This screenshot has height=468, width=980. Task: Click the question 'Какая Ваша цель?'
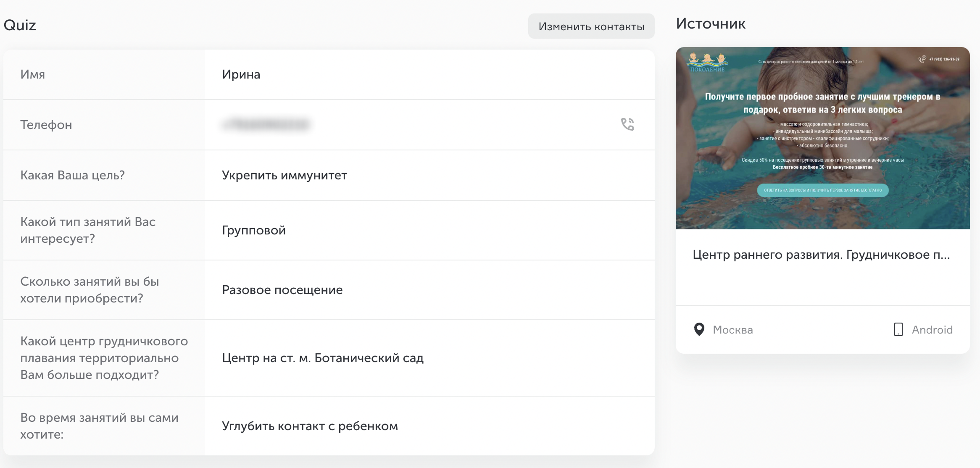[x=73, y=175]
